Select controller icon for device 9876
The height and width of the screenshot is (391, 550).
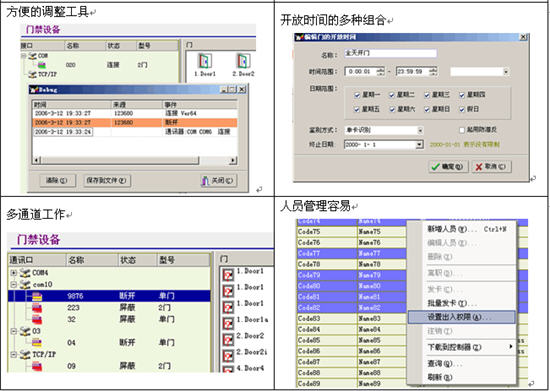click(x=37, y=296)
